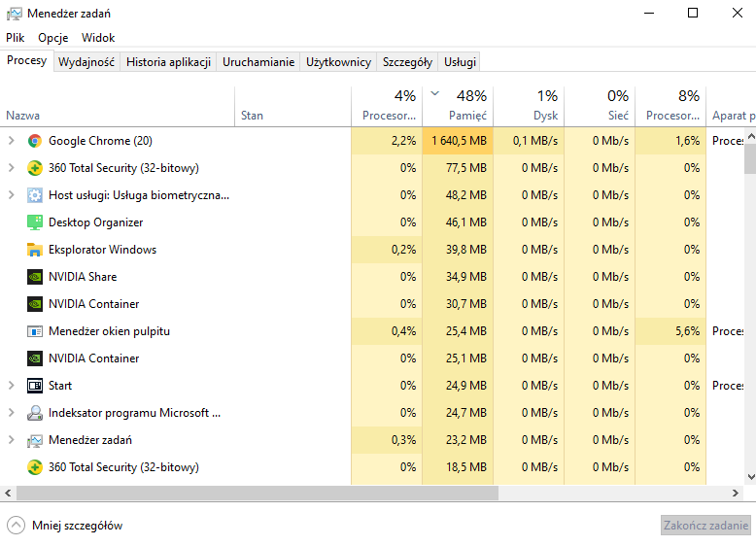Switch to the Uruchamianie tab
The height and width of the screenshot is (546, 756).
tap(258, 62)
